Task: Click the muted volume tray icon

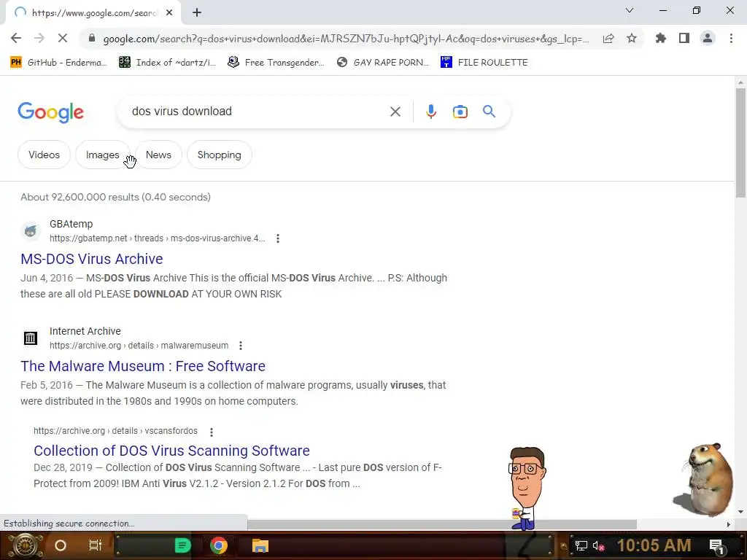Action: click(x=598, y=545)
